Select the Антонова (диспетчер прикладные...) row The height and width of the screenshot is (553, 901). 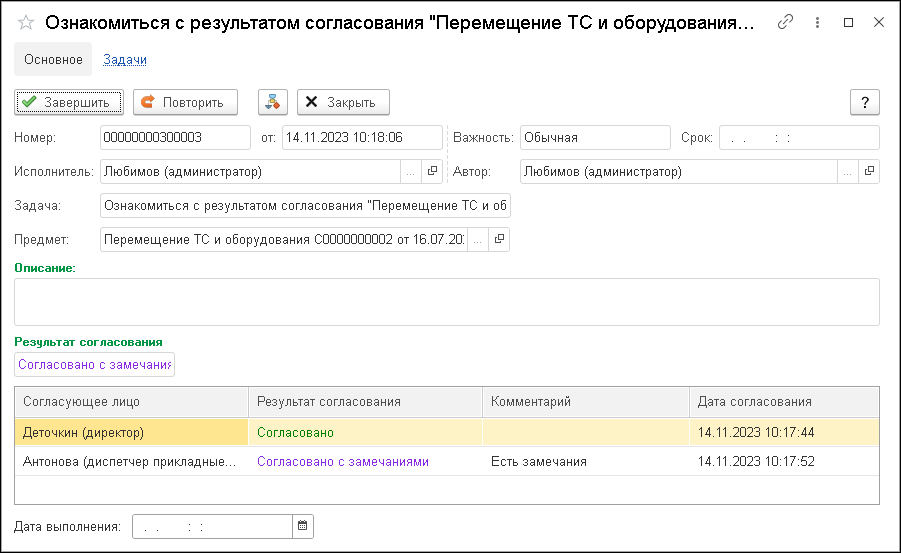point(447,461)
